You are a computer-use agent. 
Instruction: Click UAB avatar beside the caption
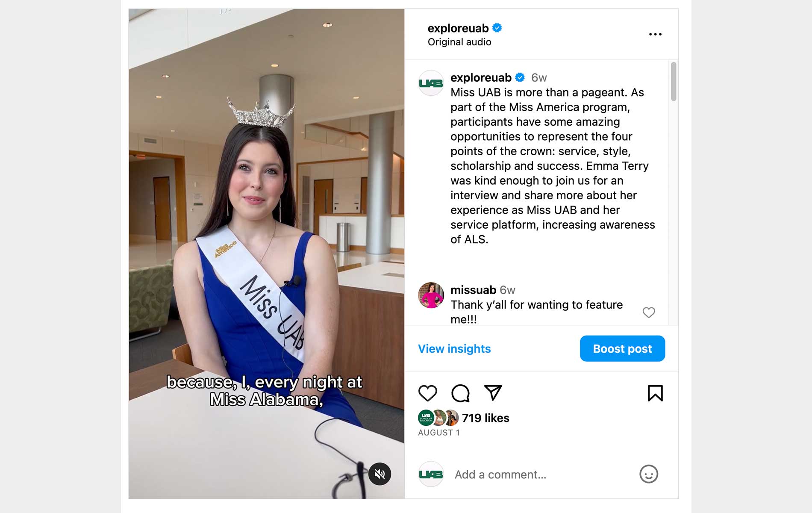tap(431, 83)
